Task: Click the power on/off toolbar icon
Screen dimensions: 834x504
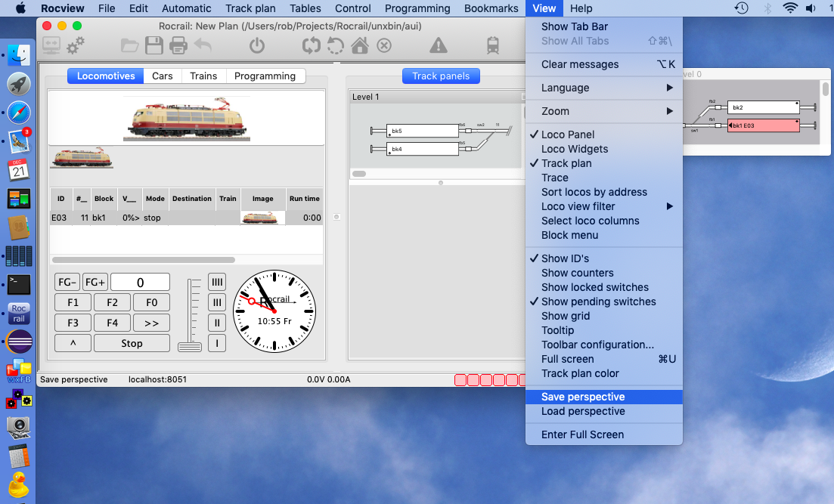Action: pyautogui.click(x=257, y=46)
